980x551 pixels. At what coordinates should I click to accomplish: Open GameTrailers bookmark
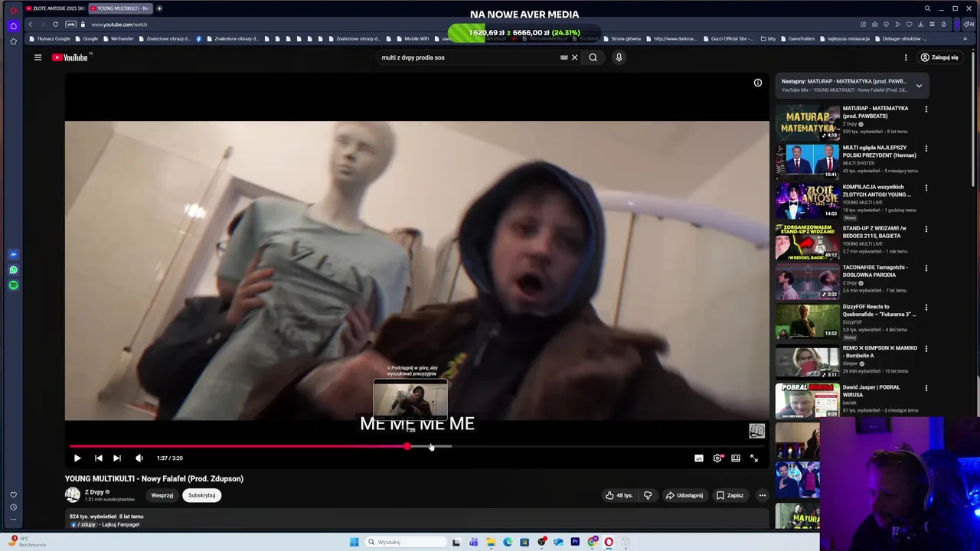click(x=798, y=38)
